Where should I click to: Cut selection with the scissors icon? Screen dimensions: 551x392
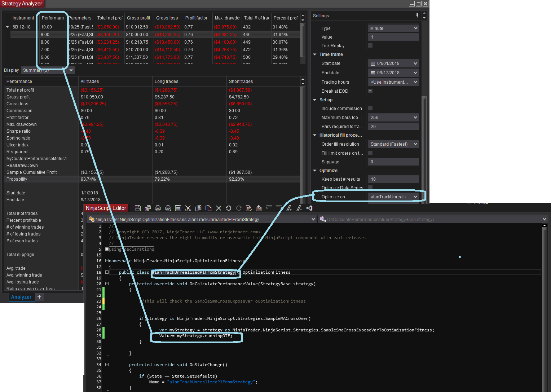[x=188, y=208]
